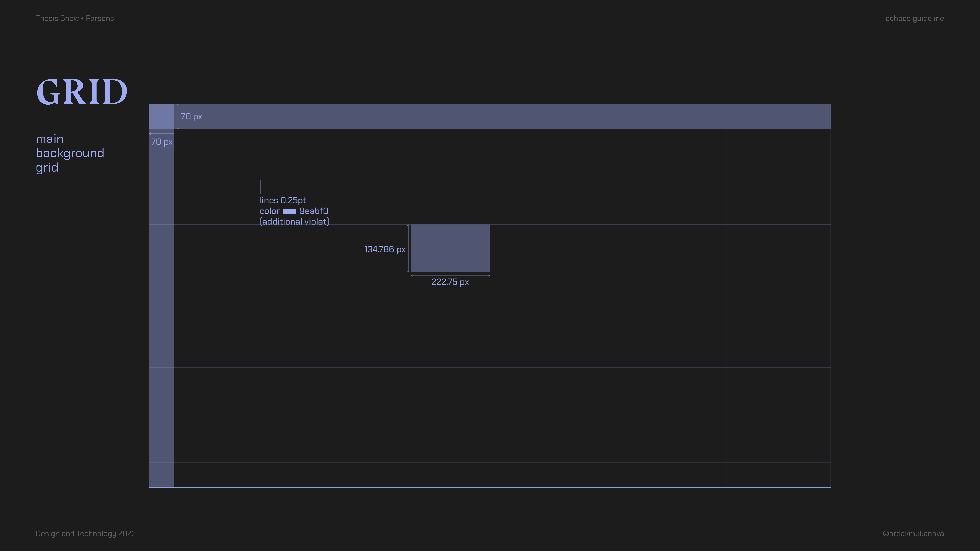This screenshot has height=551, width=980.
Task: Click the lightning bolt icon in header
Action: pos(83,18)
